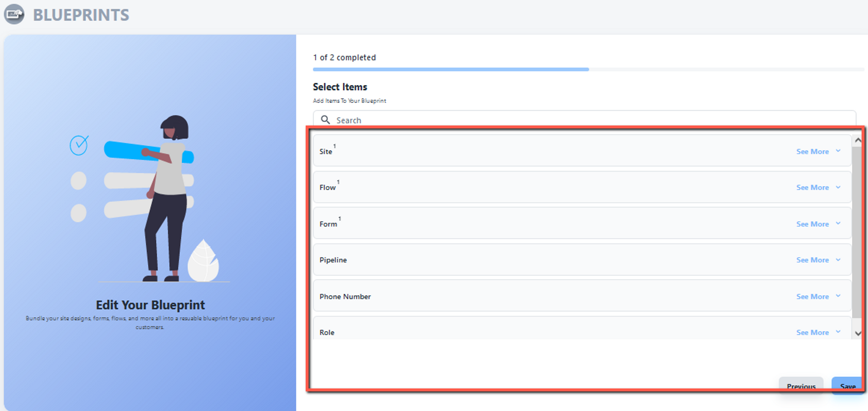Open See More for Site
The width and height of the screenshot is (868, 411).
click(x=812, y=151)
